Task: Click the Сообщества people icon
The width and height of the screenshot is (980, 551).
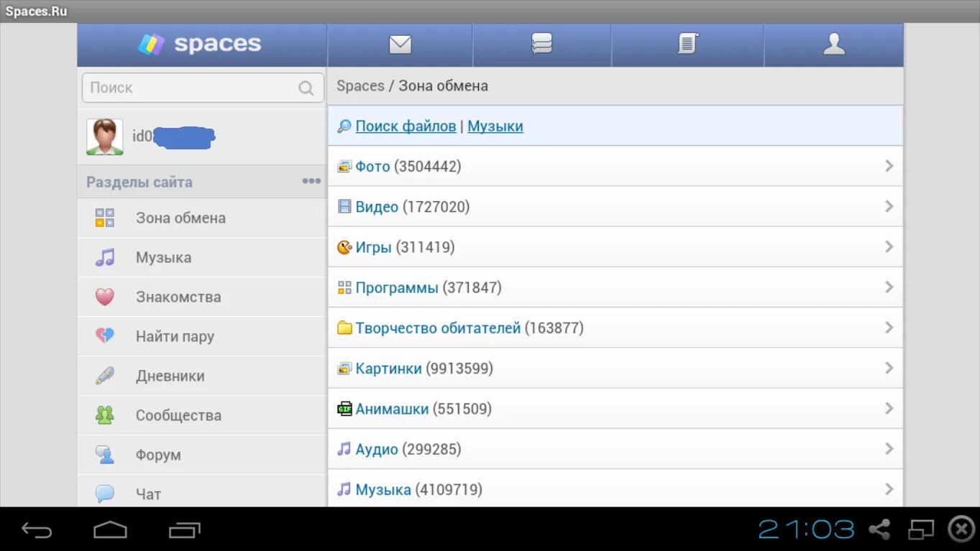Action: tap(105, 415)
